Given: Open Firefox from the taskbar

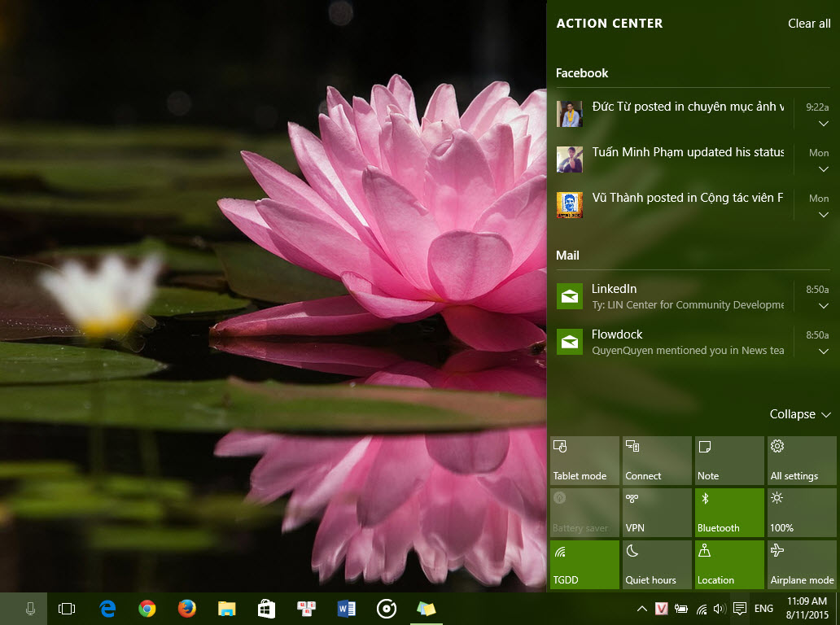Looking at the screenshot, I should pos(186,608).
